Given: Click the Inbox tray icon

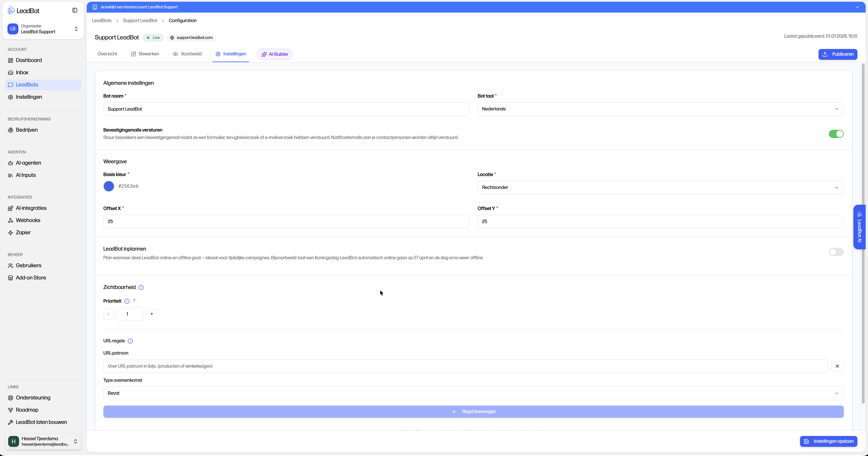Looking at the screenshot, I should 10,73.
